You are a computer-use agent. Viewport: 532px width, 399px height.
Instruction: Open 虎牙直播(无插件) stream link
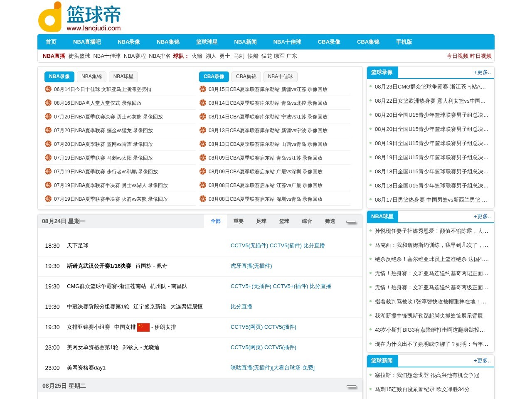coord(251,266)
